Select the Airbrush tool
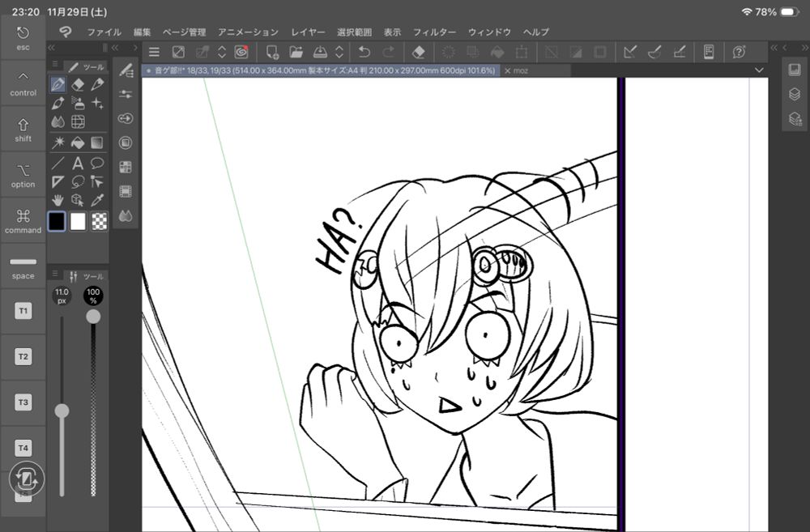 (x=78, y=103)
